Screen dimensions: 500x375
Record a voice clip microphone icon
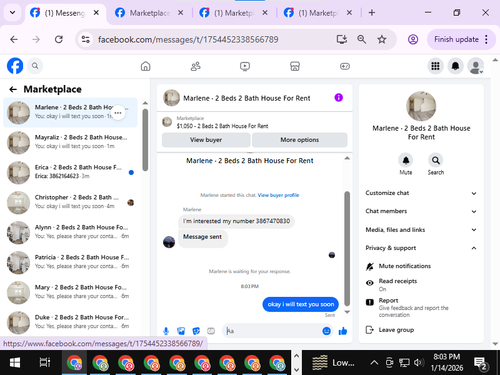pyautogui.click(x=166, y=331)
